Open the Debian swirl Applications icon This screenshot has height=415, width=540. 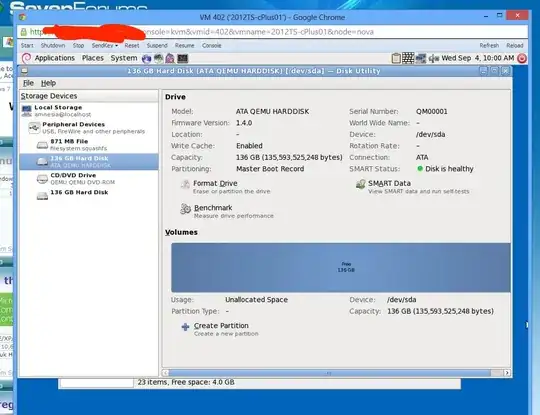26,58
